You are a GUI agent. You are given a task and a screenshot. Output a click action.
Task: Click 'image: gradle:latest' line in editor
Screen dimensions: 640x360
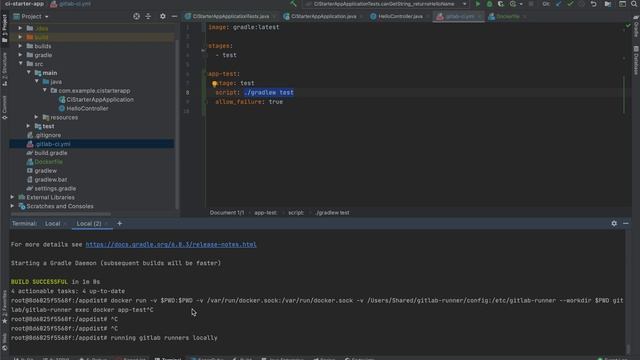point(244,27)
